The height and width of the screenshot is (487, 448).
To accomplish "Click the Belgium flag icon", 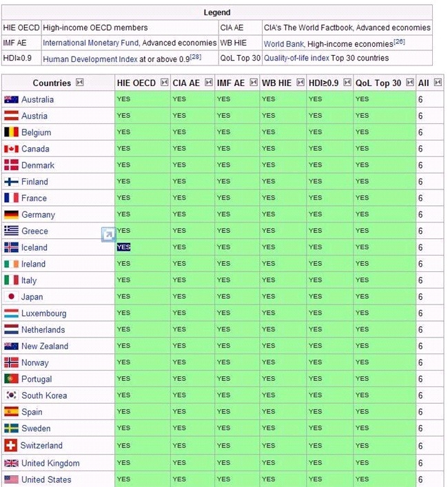I will click(x=11, y=132).
